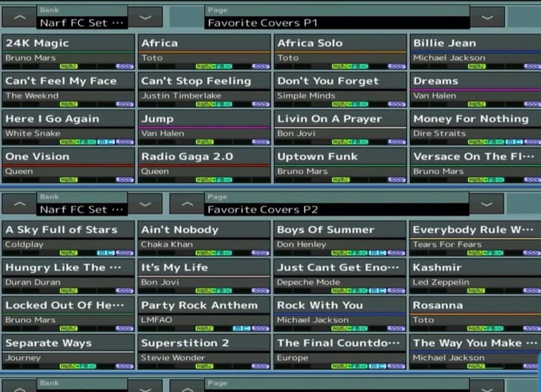The height and width of the screenshot is (392, 541).
Task: Click the AWM2+FM-X tag on Livin On A Prayer
Action: tap(350, 141)
